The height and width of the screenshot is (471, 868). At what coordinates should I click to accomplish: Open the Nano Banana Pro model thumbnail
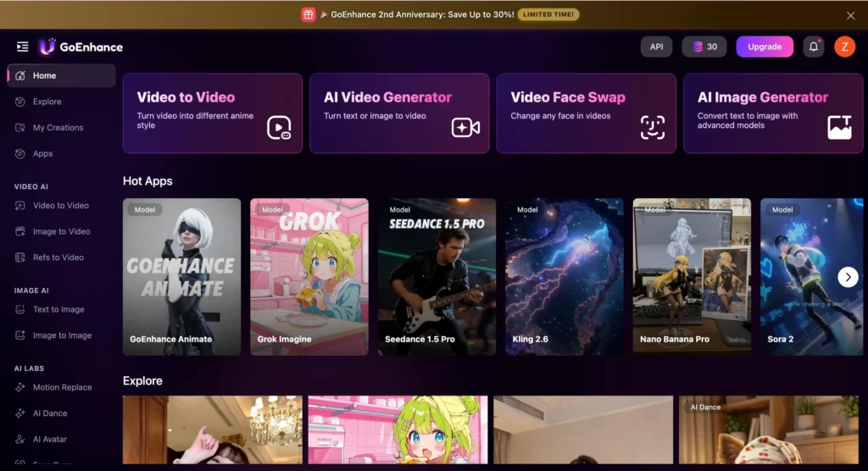692,277
